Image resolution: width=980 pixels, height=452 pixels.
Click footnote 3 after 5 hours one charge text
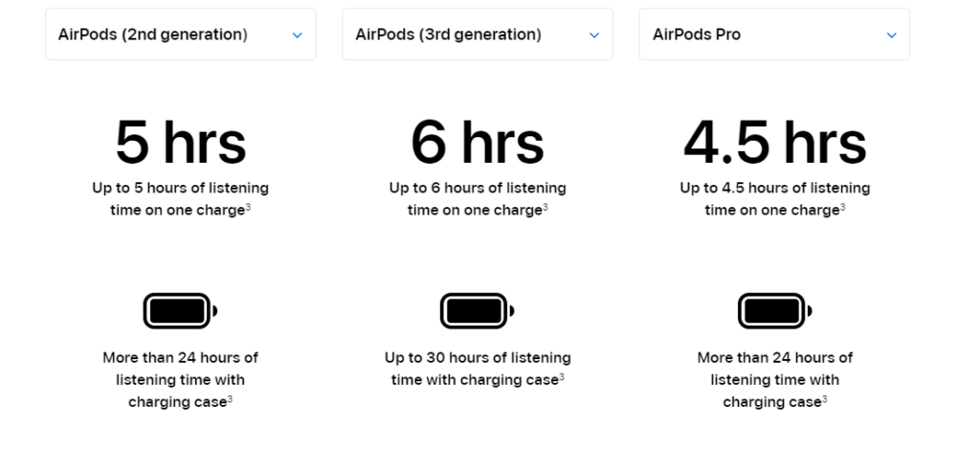point(248,207)
